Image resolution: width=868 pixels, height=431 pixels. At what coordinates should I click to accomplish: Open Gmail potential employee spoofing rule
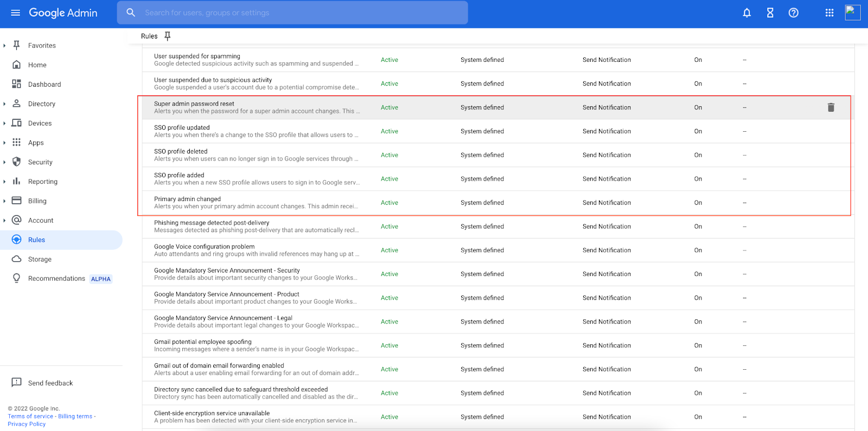(x=499, y=346)
